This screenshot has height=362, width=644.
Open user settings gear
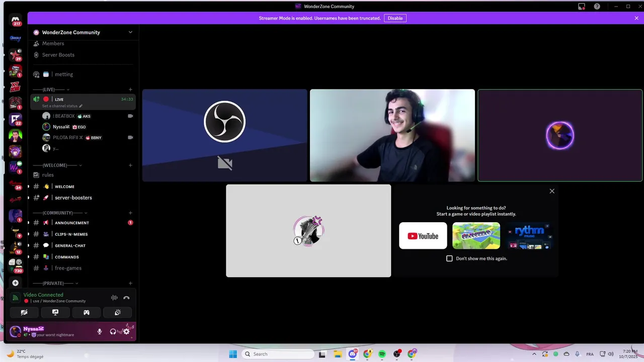[x=126, y=331]
